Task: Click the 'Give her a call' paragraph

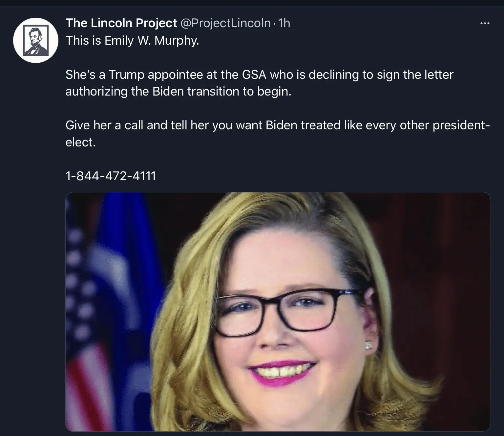Action: tap(278, 134)
